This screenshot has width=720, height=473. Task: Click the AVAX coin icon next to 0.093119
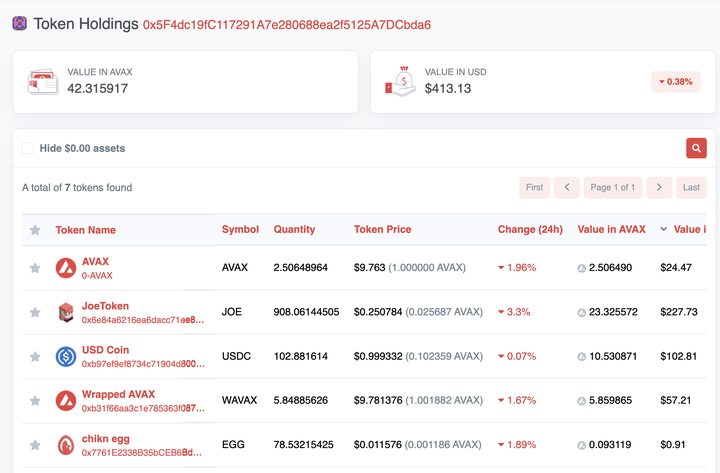coord(581,445)
